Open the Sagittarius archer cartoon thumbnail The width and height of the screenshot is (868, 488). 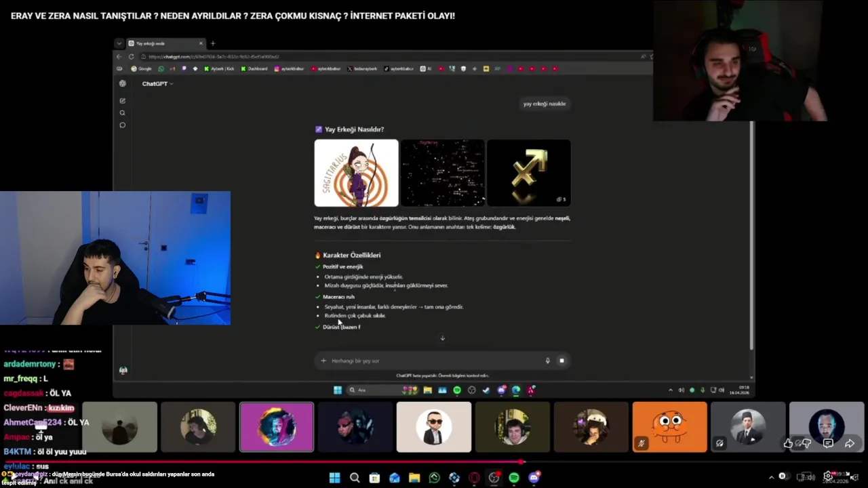[356, 173]
